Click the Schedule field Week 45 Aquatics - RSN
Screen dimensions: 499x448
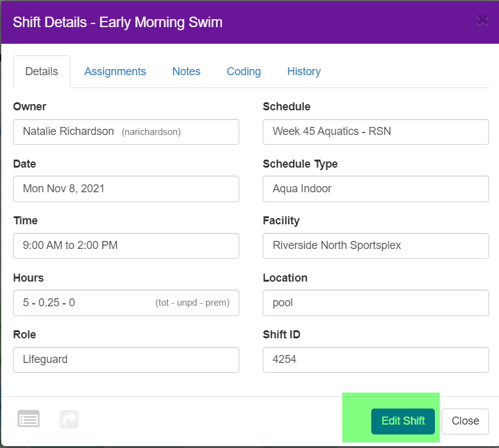click(x=376, y=132)
